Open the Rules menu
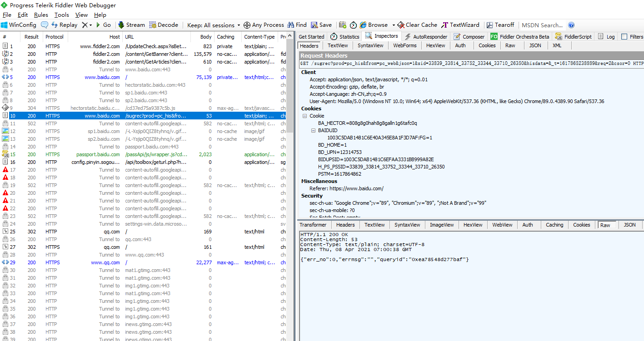The height and width of the screenshot is (341, 644). tap(41, 15)
